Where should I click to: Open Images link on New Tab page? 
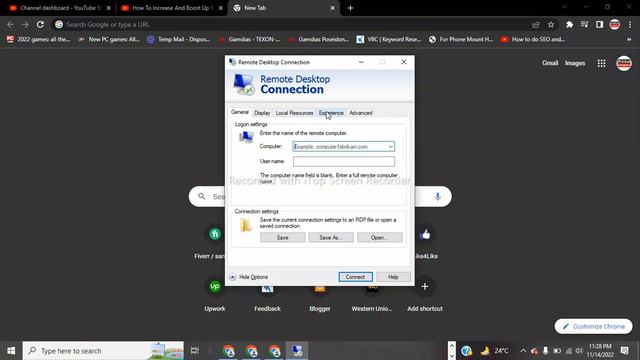(575, 63)
